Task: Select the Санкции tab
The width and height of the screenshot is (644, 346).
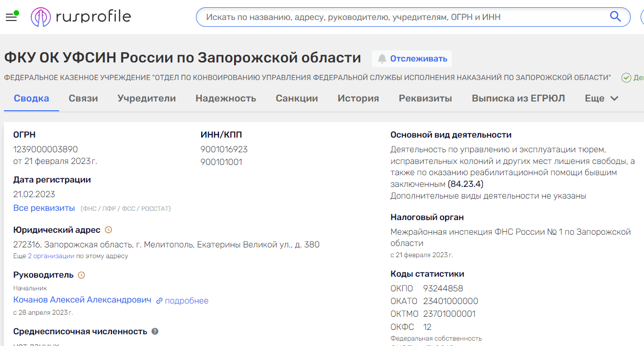Action: coord(297,98)
